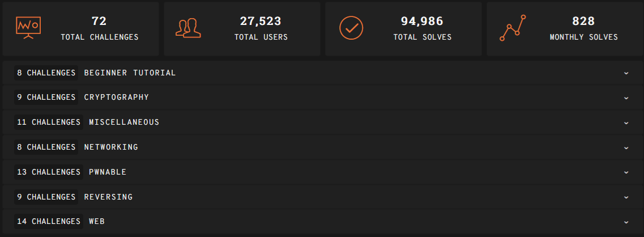The height and width of the screenshot is (237, 644).
Task: Click the Total Solves checkmark circle icon
Action: pos(351,28)
